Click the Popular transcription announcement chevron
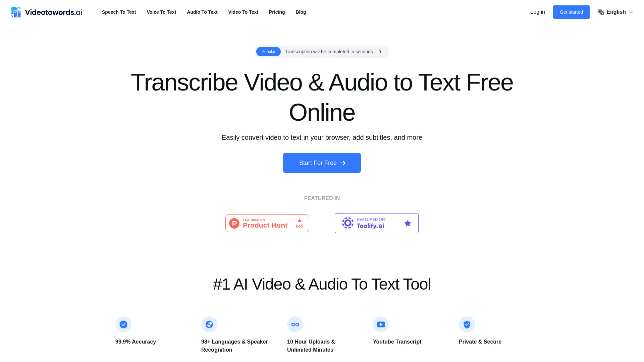 [x=380, y=51]
